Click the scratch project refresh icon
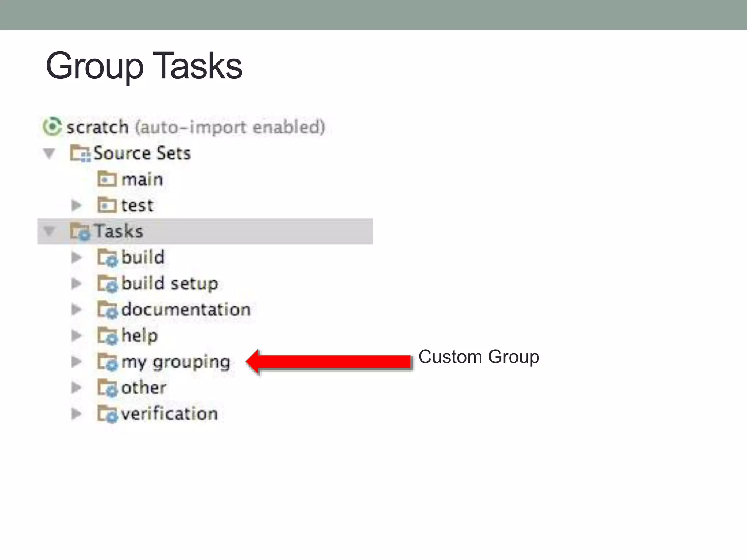The width and height of the screenshot is (747, 560). [x=52, y=127]
